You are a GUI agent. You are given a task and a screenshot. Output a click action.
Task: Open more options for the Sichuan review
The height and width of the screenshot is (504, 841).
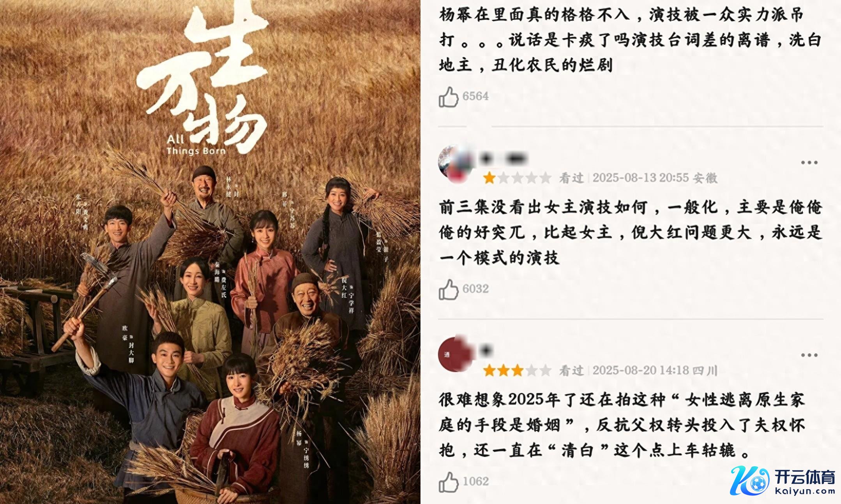pyautogui.click(x=809, y=355)
